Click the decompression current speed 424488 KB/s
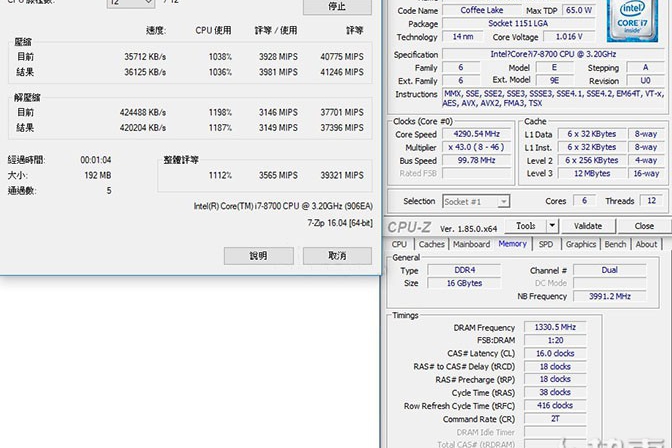Screen dimensions: 672x448 [143, 112]
